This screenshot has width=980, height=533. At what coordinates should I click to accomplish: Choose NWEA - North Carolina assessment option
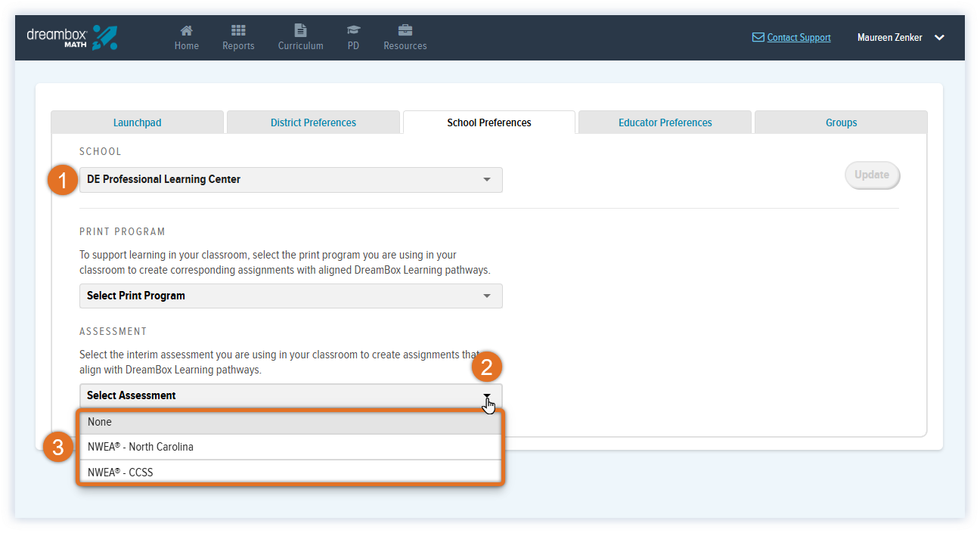(290, 447)
